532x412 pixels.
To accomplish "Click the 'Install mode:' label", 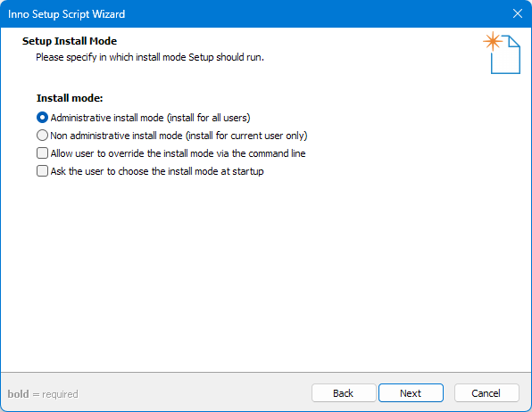I will [x=70, y=98].
